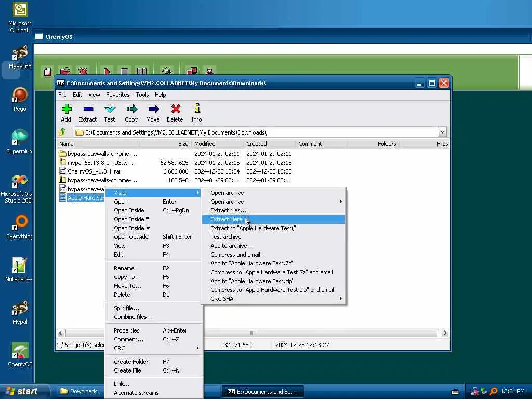Open the Tools menu
Screen dimensions: 532x399
tap(142, 95)
